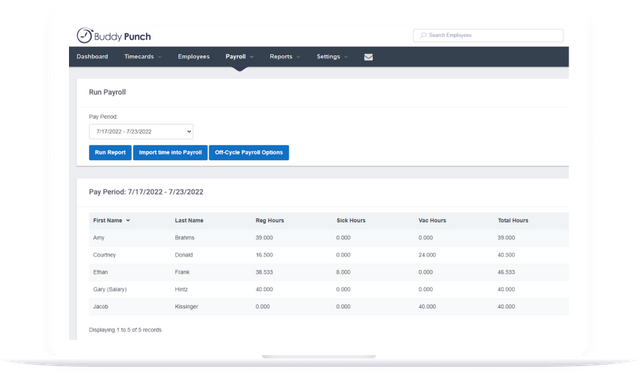Click Ethan's 8.000 sick hours value
This screenshot has width=640, height=380.
(343, 272)
